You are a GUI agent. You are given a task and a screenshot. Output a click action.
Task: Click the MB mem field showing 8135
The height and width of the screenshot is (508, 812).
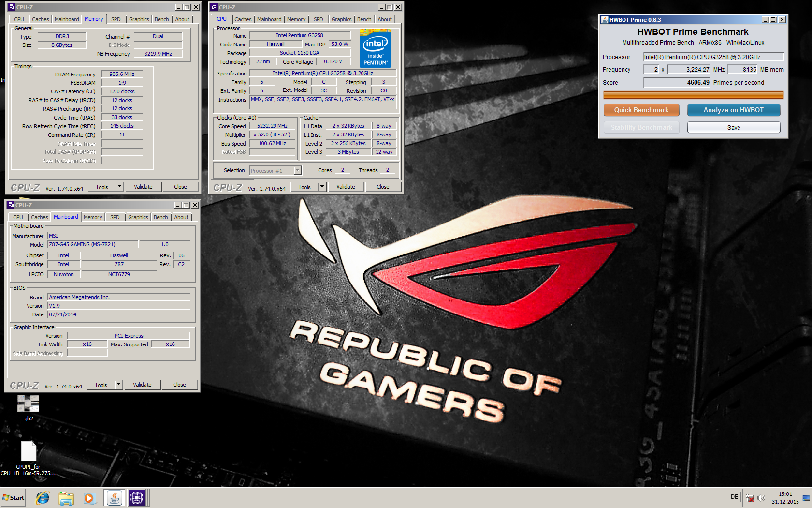742,69
